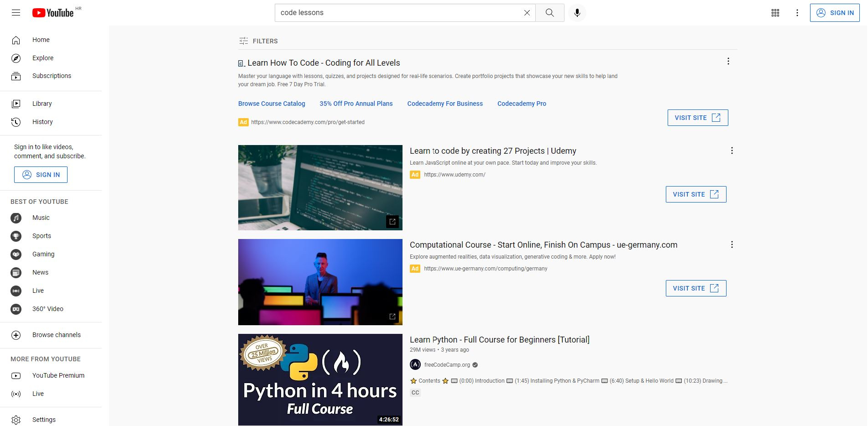Click the Sports trophy icon
868x426 pixels.
click(x=16, y=236)
